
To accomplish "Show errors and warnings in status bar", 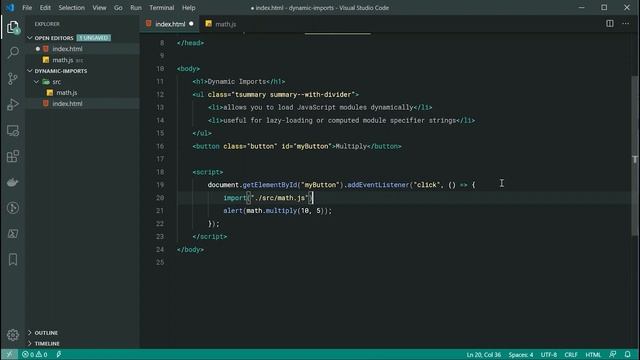I will pos(35,354).
